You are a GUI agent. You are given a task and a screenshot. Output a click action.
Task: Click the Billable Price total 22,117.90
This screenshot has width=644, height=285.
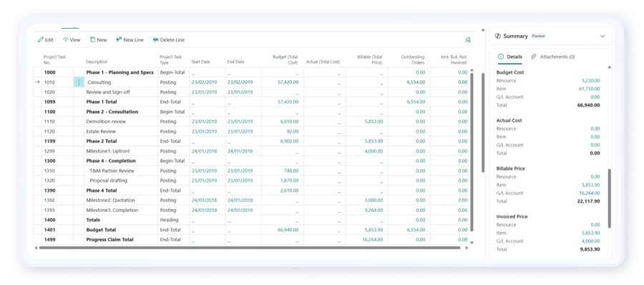point(589,201)
